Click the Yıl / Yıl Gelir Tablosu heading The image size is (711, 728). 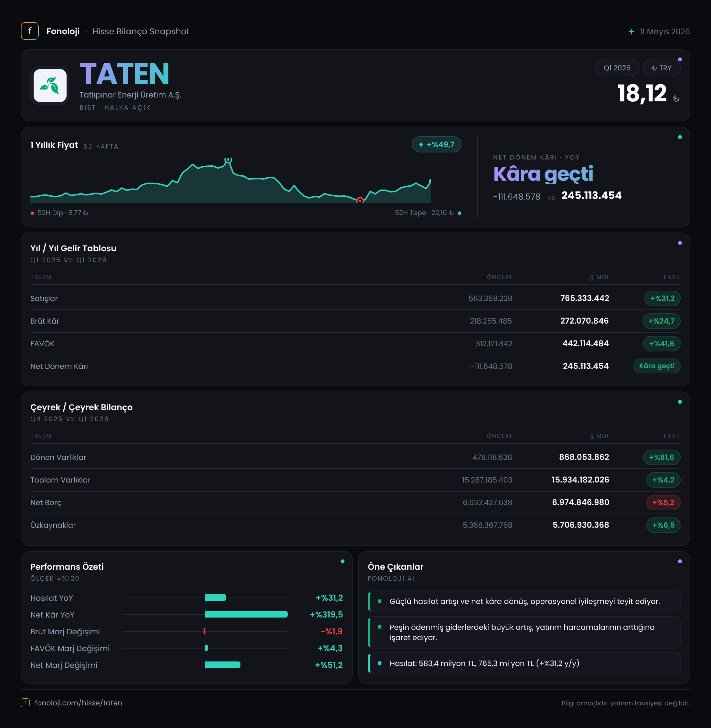tap(73, 248)
